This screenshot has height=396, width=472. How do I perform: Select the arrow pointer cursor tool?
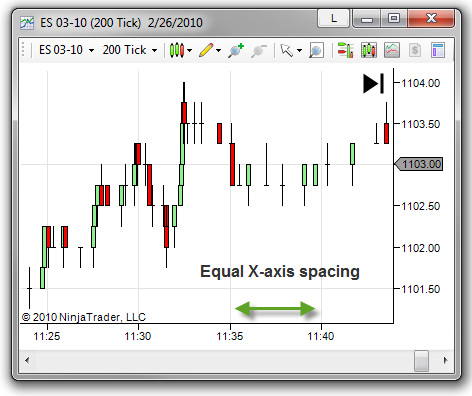click(x=286, y=51)
